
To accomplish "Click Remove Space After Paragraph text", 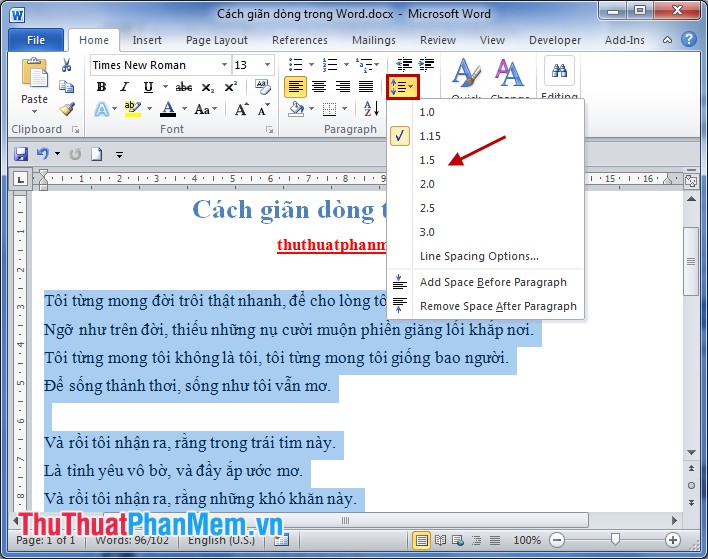I will [x=498, y=306].
